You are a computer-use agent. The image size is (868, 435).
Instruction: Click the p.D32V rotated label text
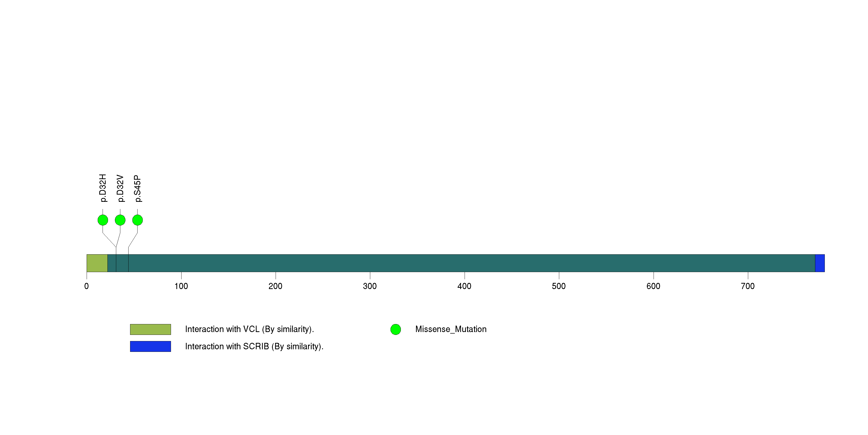(x=120, y=188)
